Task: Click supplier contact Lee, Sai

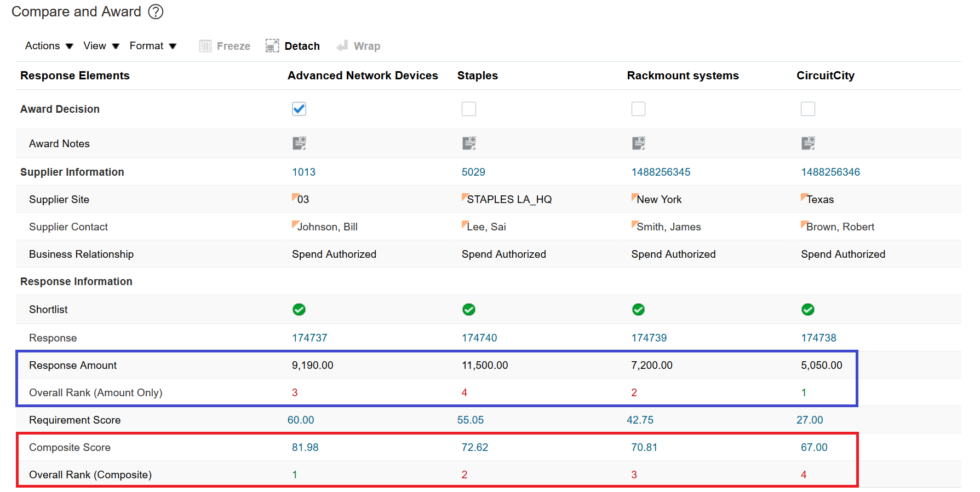Action: click(486, 227)
